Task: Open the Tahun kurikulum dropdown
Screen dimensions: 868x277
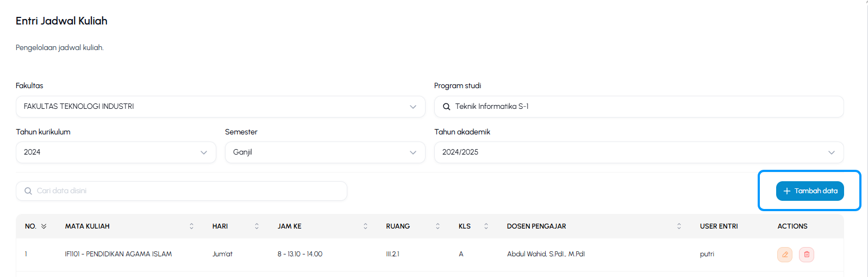Action: click(x=116, y=152)
